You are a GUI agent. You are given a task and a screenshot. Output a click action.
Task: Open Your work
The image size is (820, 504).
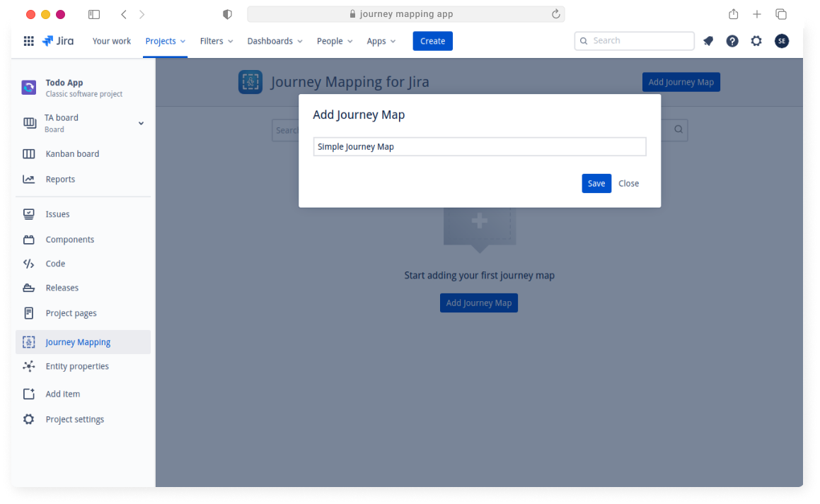tap(112, 41)
